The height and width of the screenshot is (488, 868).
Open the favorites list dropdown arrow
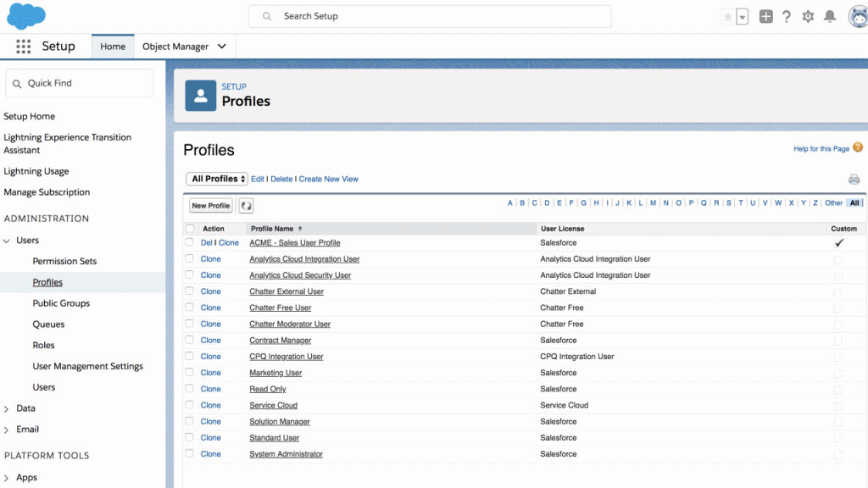click(x=743, y=17)
